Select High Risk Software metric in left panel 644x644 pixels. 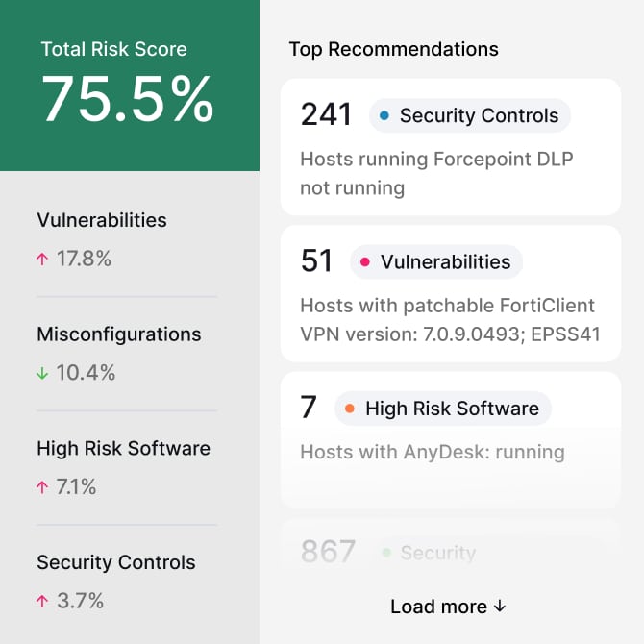point(127,467)
